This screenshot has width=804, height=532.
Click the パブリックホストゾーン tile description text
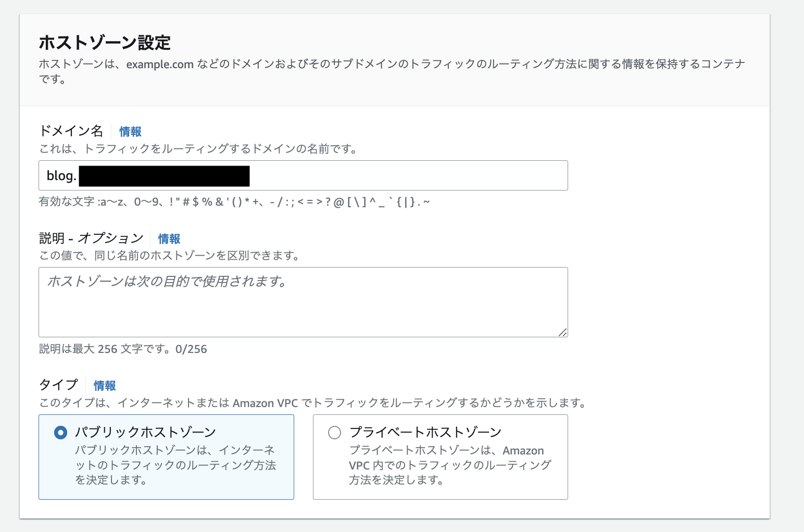(x=175, y=465)
